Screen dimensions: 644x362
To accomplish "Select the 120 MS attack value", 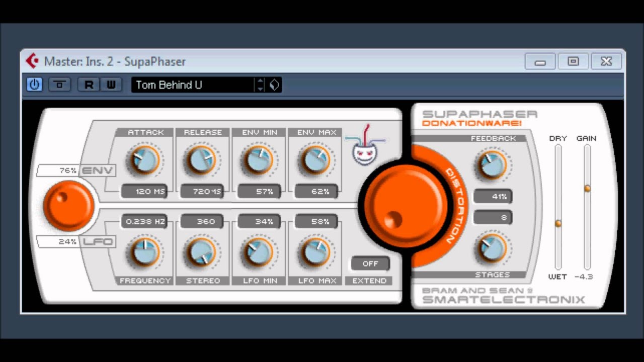I will point(144,192).
